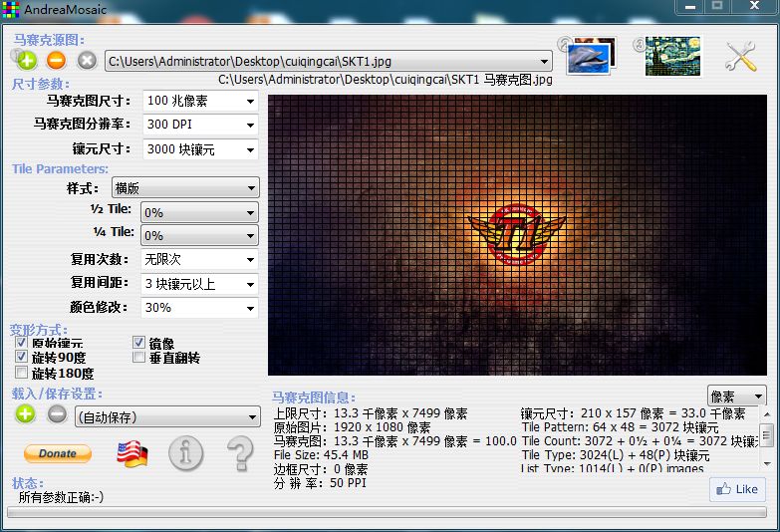Open 颜色修改 dropdown showing 30%
Image resolution: width=780 pixels, height=532 pixels.
coord(199,308)
